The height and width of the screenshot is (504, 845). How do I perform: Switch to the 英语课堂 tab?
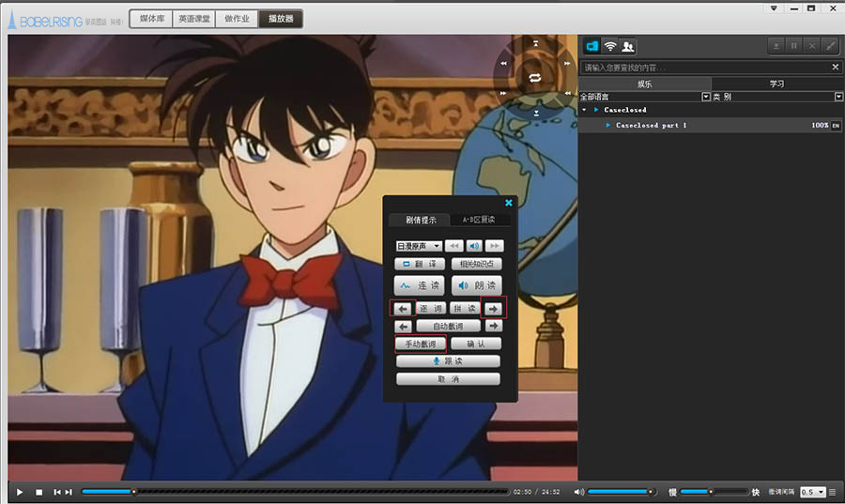(x=194, y=19)
